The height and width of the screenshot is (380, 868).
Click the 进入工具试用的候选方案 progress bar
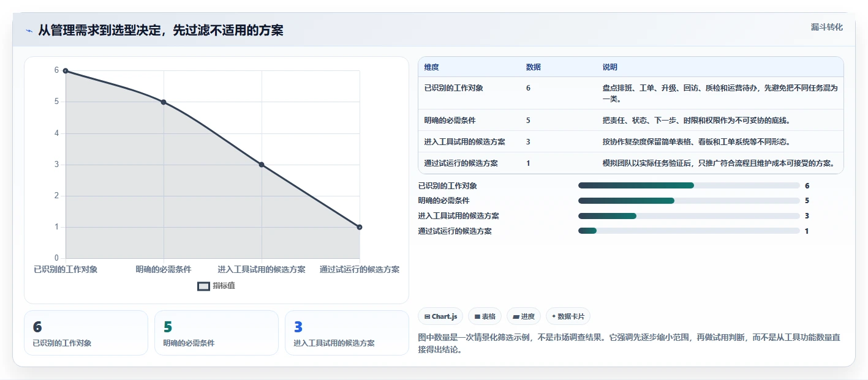click(689, 215)
